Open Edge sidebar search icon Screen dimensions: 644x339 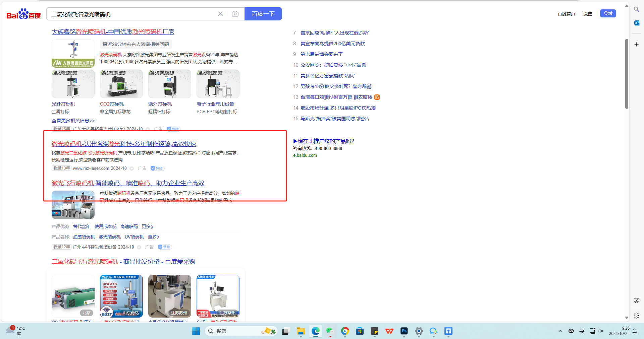pos(636,9)
